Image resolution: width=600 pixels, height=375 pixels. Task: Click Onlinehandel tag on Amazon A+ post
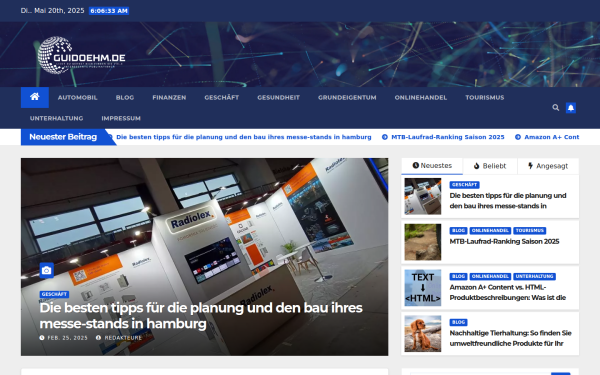click(x=490, y=277)
